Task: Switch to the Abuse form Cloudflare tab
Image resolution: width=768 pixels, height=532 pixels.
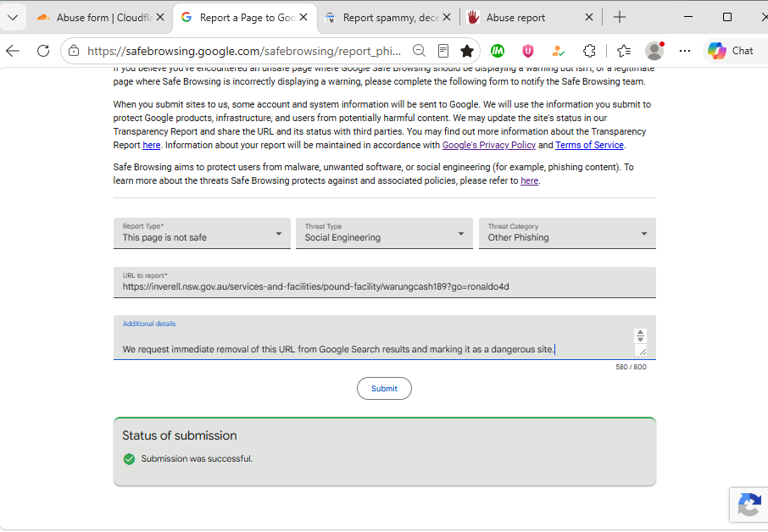Action: 102,18
